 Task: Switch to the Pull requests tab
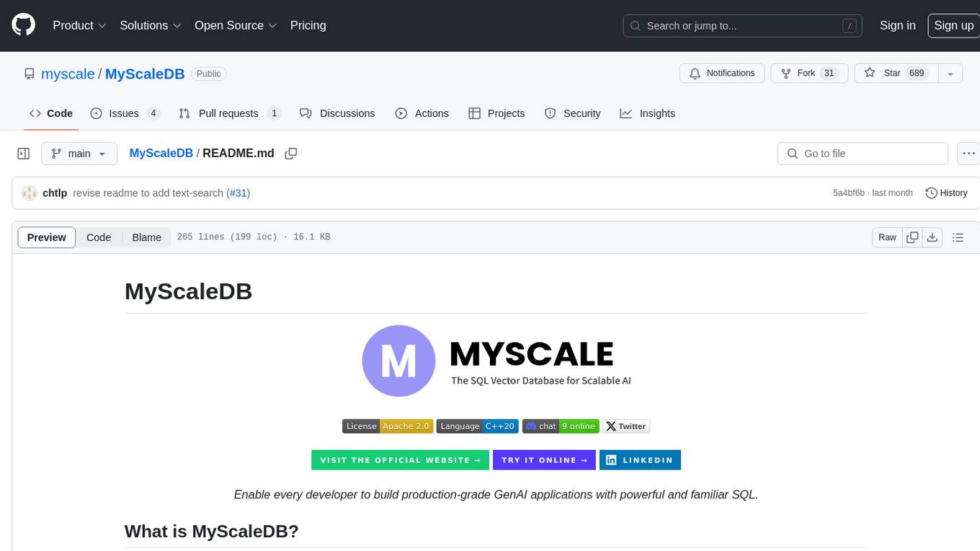[x=230, y=113]
